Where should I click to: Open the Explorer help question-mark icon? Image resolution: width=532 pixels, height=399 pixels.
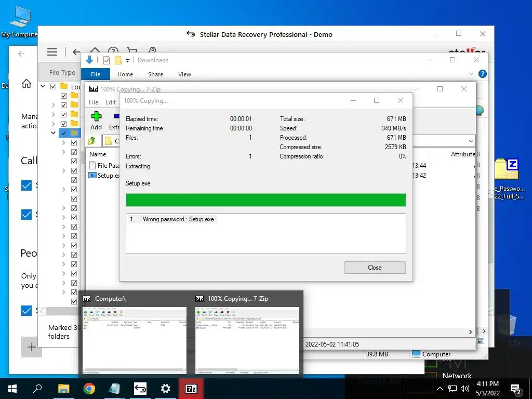(482, 74)
